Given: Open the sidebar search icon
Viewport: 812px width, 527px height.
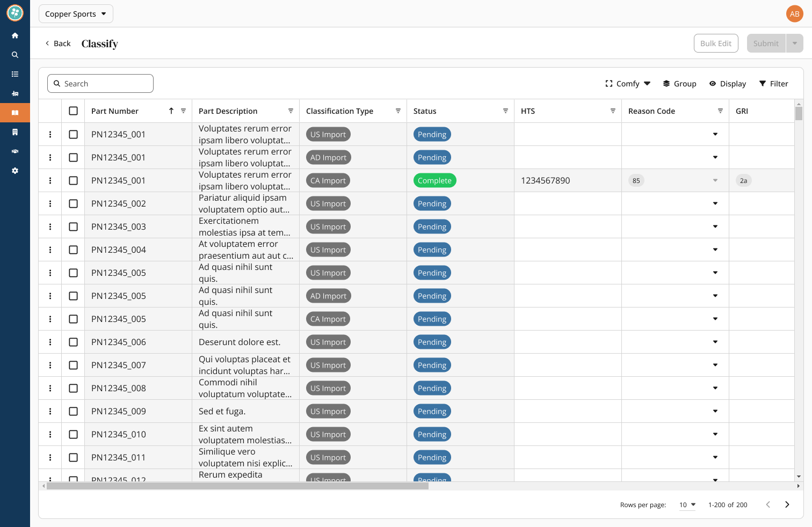Looking at the screenshot, I should (x=15, y=55).
